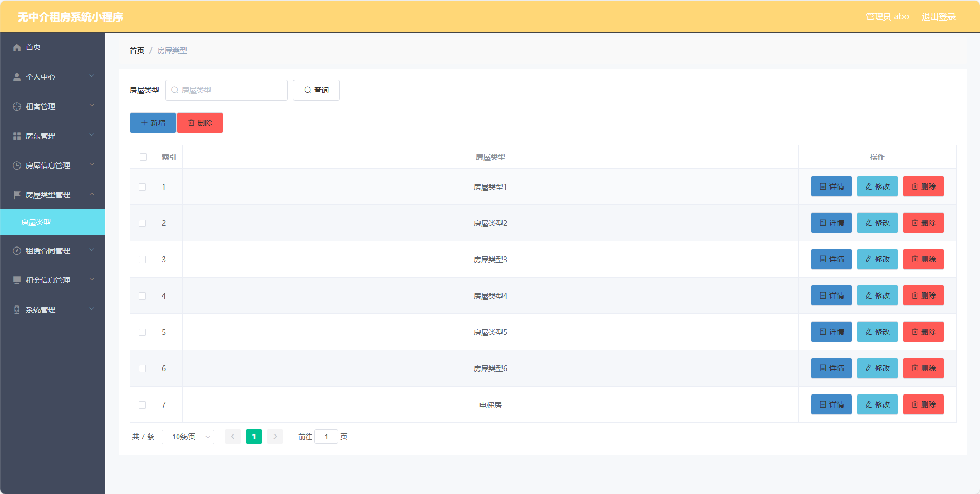Viewport: 980px width, 494px height.
Task: Edit row 房屋类型4
Action: [x=877, y=295]
